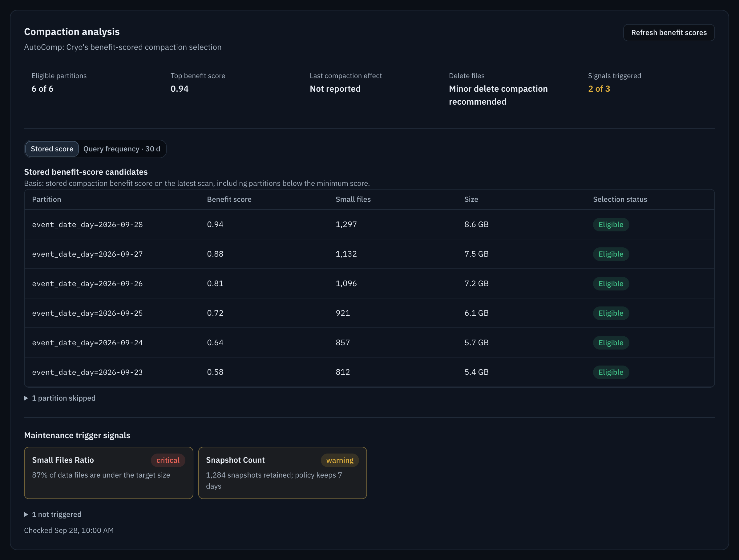This screenshot has width=739, height=560.
Task: Click the 6 of 6 eligible partitions value
Action: pyautogui.click(x=42, y=89)
